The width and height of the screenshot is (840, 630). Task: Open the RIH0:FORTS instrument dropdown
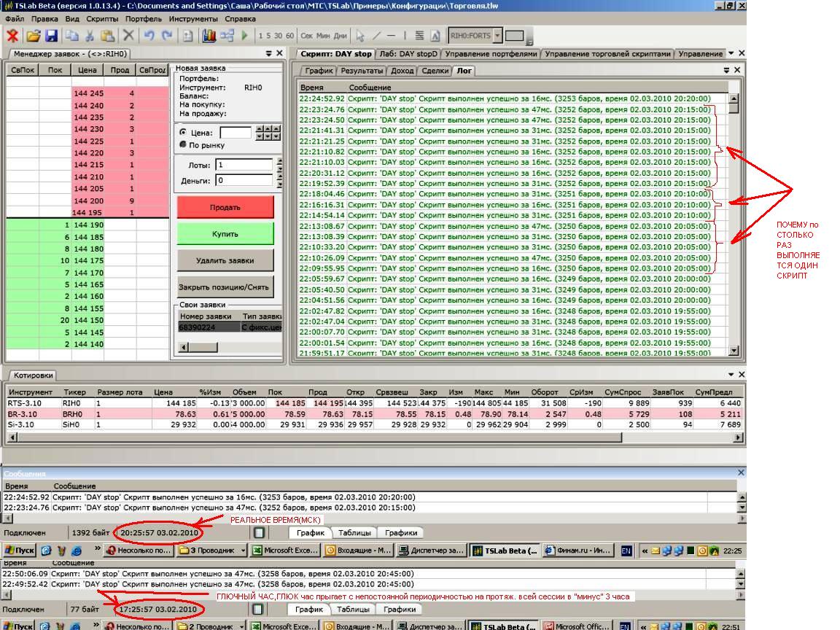tap(497, 36)
